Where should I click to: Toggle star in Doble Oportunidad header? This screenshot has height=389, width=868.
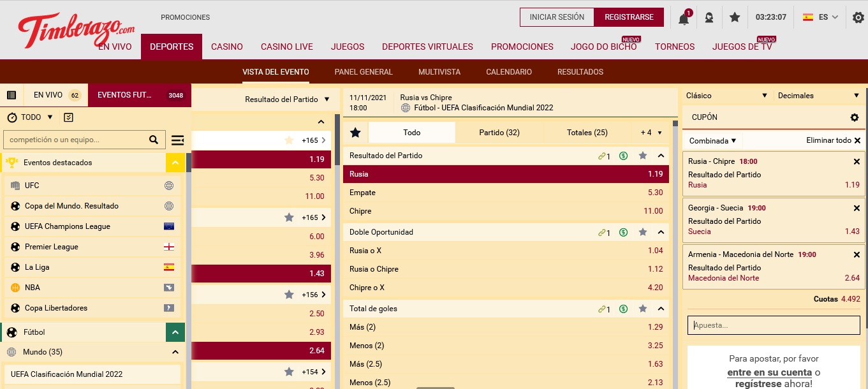point(643,232)
